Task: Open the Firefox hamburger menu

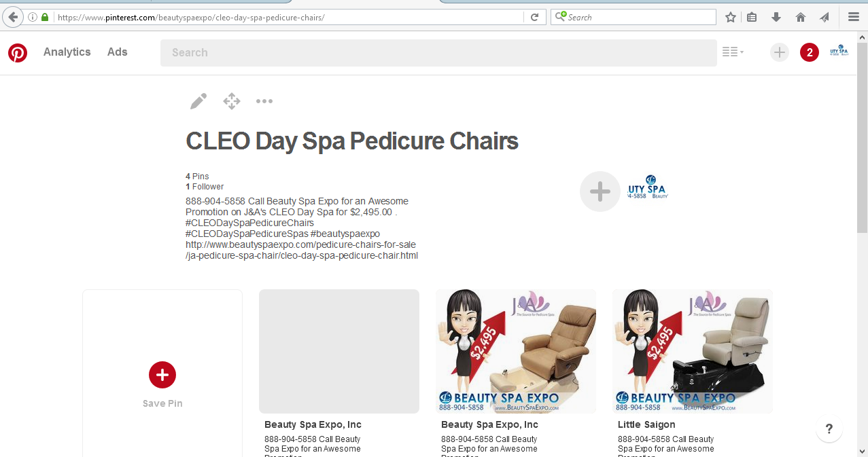Action: pos(853,17)
